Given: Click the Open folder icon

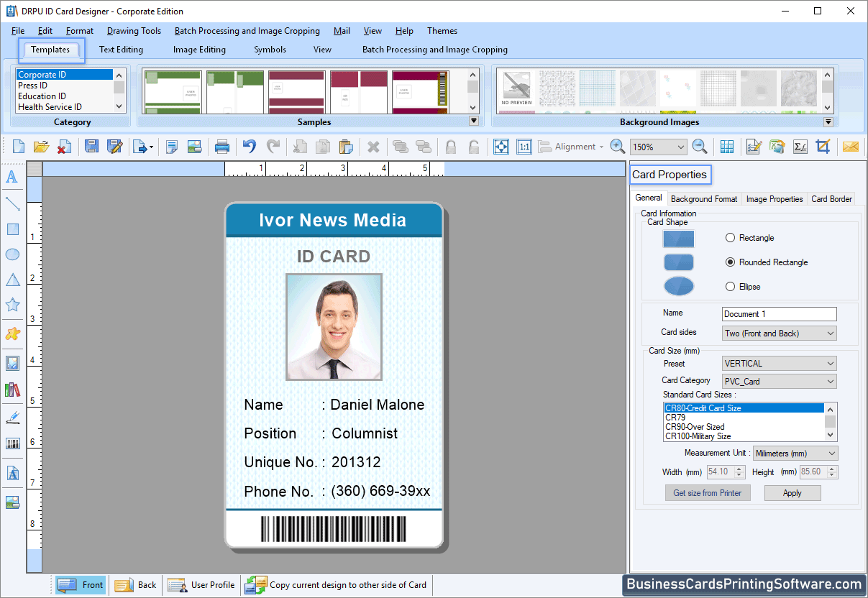Looking at the screenshot, I should pyautogui.click(x=42, y=147).
